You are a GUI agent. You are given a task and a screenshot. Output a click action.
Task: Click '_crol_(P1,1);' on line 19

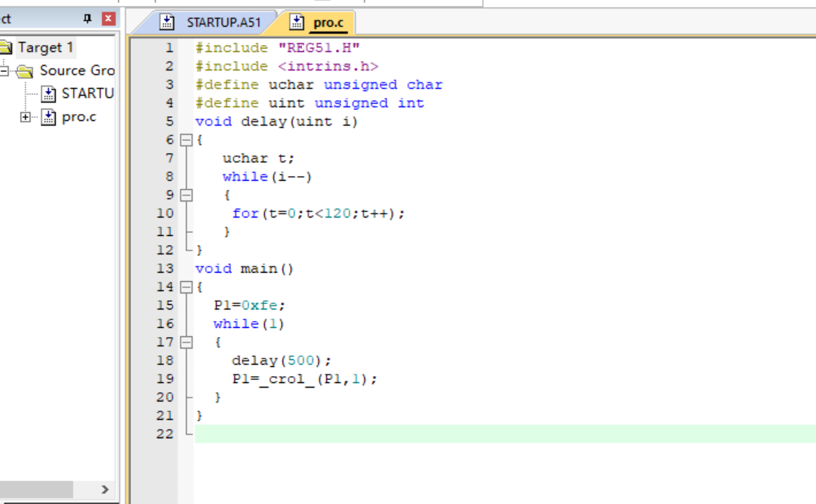pos(318,379)
